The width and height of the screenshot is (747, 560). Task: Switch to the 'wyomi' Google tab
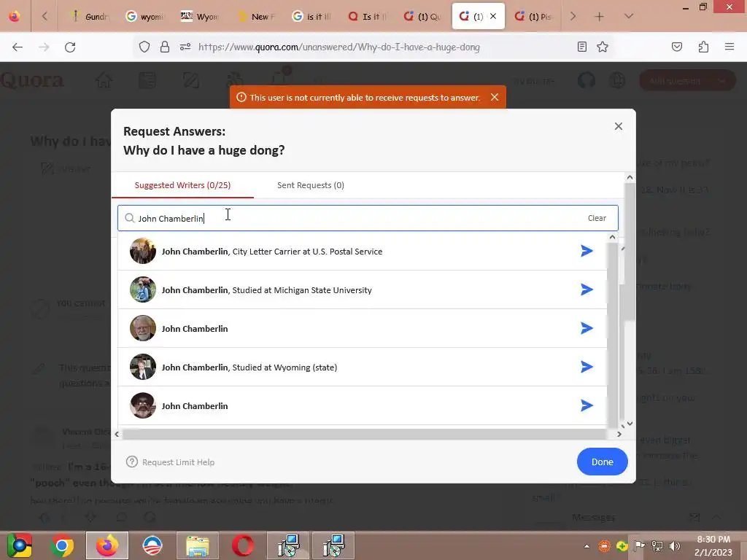click(144, 17)
